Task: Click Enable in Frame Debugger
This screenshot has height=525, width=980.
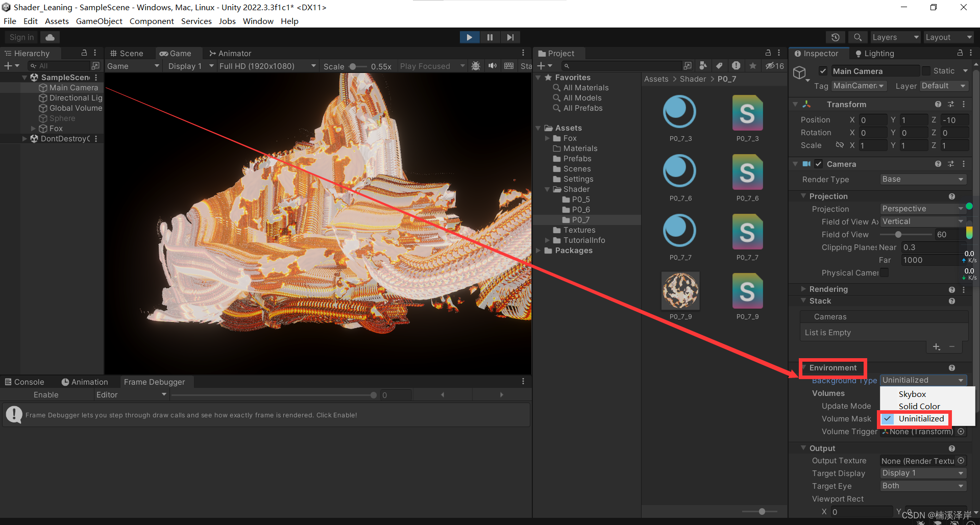Action: click(x=46, y=395)
